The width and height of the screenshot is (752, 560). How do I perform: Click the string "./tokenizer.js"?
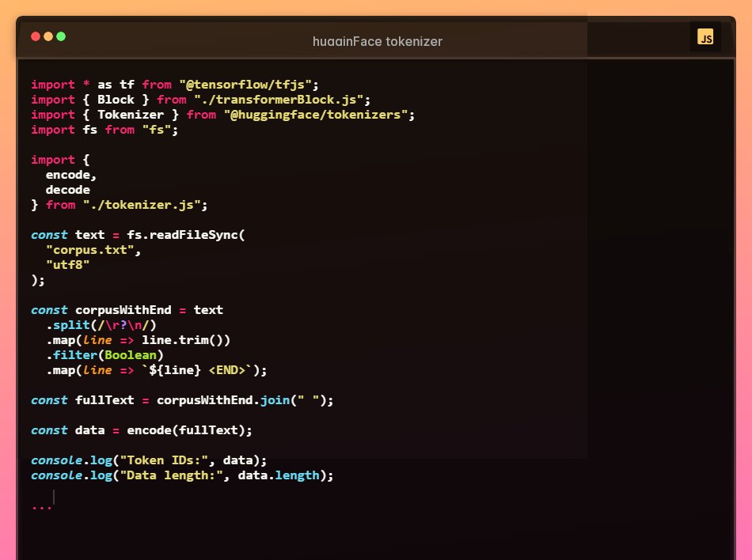[142, 205]
